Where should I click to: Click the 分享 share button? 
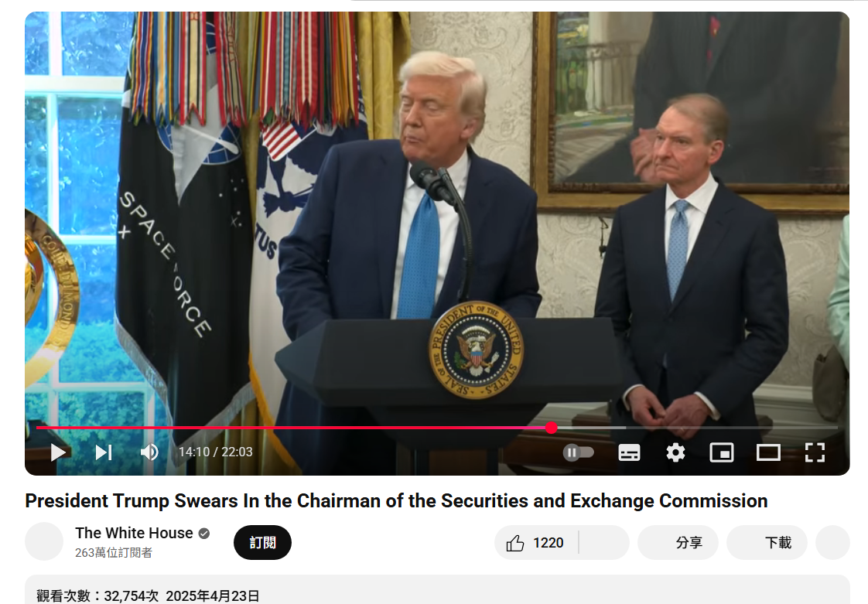pos(678,543)
